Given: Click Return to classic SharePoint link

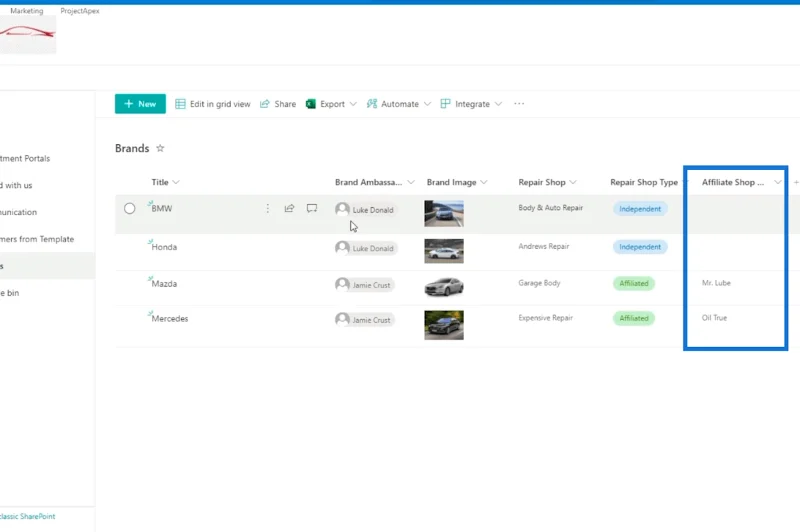Looking at the screenshot, I should pyautogui.click(x=28, y=517).
